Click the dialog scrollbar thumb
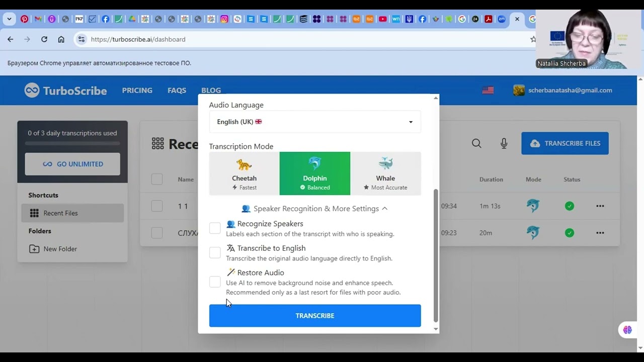 pyautogui.click(x=436, y=255)
